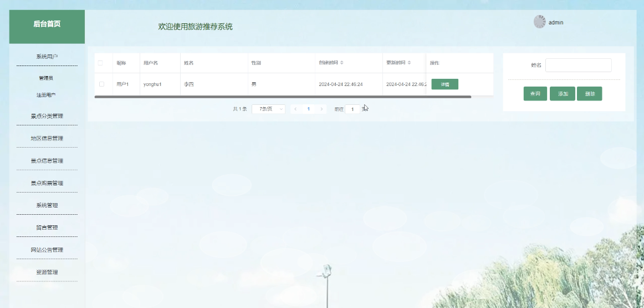Image resolution: width=644 pixels, height=308 pixels.
Task: Click the 欢迎使用旅游推荐系统 title
Action: click(196, 27)
